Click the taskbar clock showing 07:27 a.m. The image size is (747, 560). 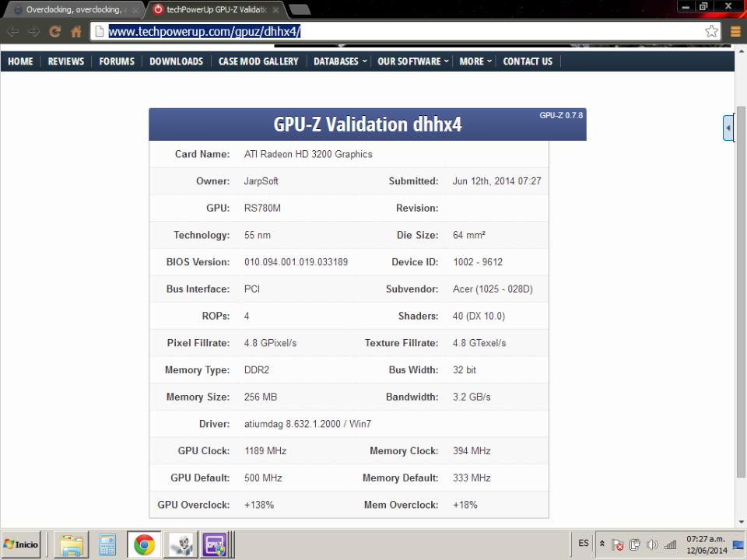(x=707, y=544)
